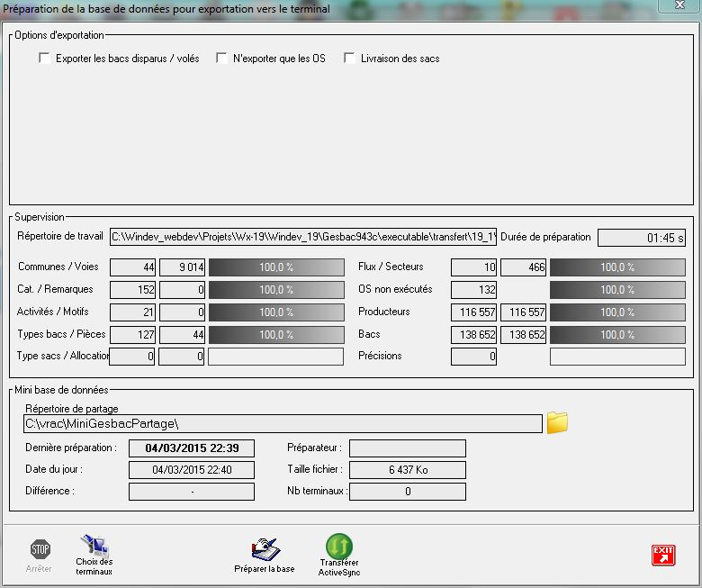702x588 pixels.
Task: Click the Taille fichier value field
Action: tap(407, 470)
